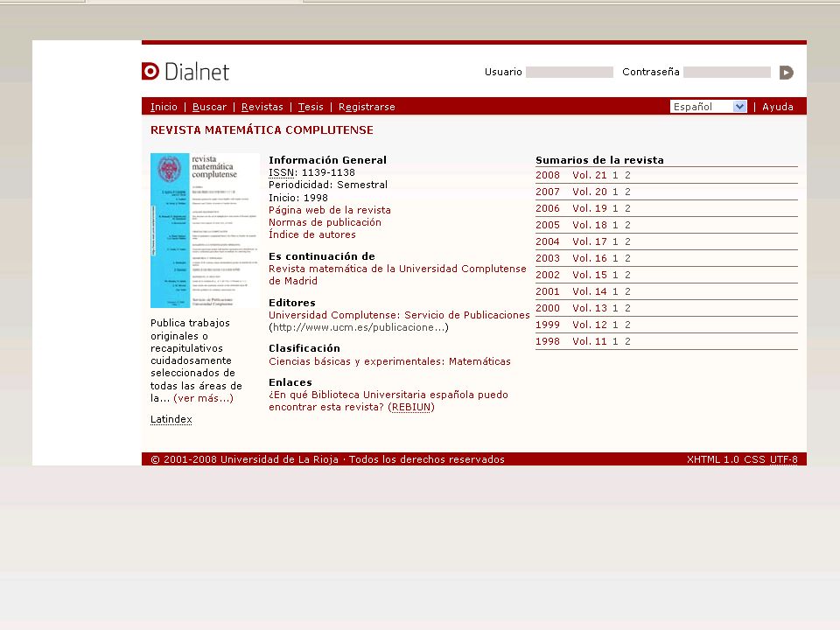
Task: Open the 2008 year summary link
Action: pos(548,175)
